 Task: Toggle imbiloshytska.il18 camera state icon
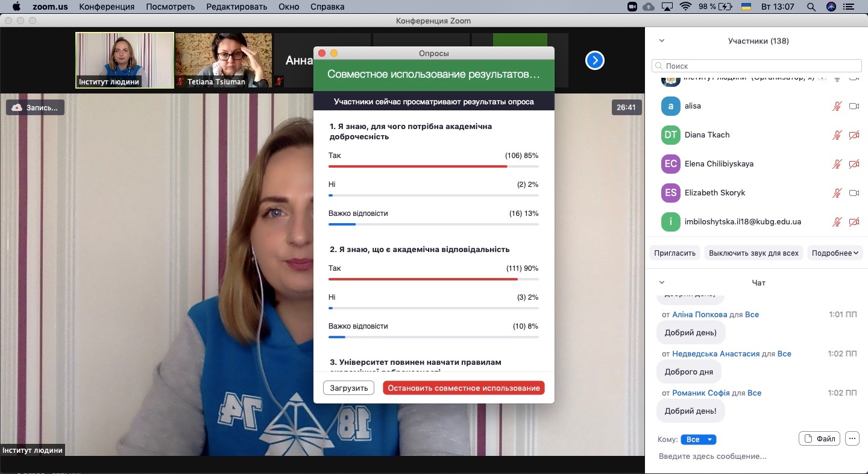[x=854, y=222]
